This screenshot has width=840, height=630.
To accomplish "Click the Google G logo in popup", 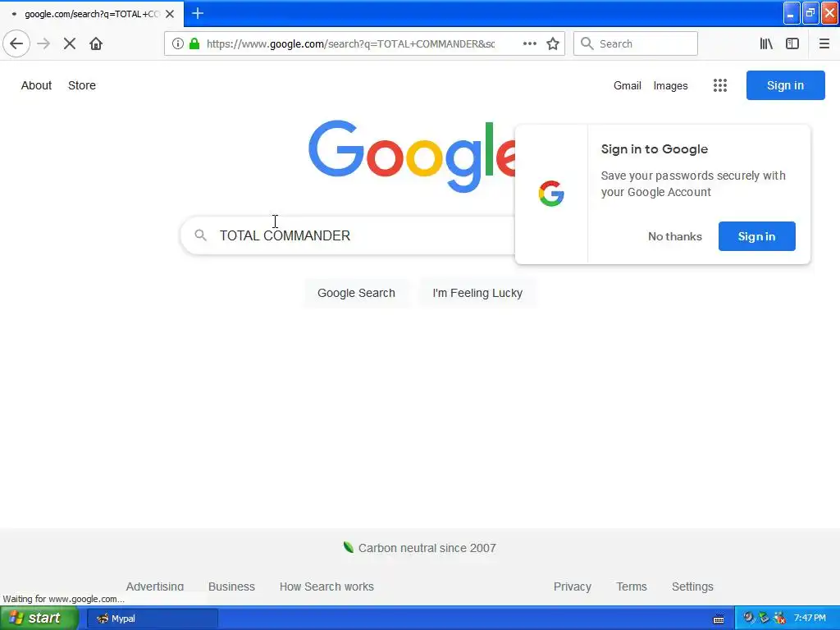I will [x=551, y=194].
